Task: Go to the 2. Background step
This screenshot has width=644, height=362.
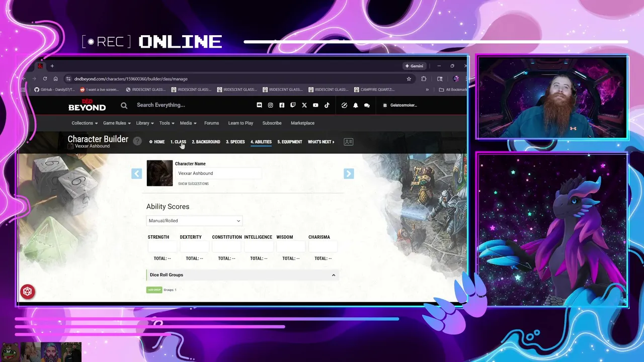Action: pos(206,142)
